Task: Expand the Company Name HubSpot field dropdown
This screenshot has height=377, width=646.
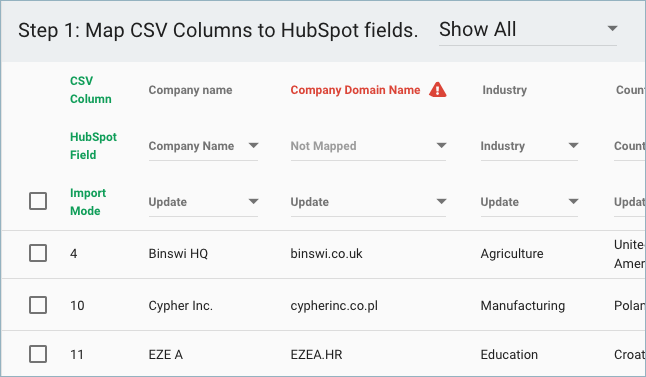Action: pyautogui.click(x=203, y=146)
